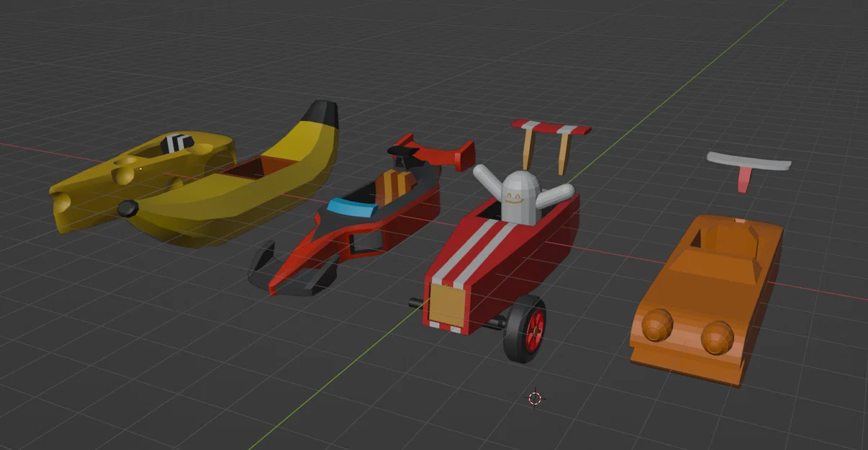Select the blue windshield on the formula racer
This screenshot has height=450, width=868.
point(351,208)
